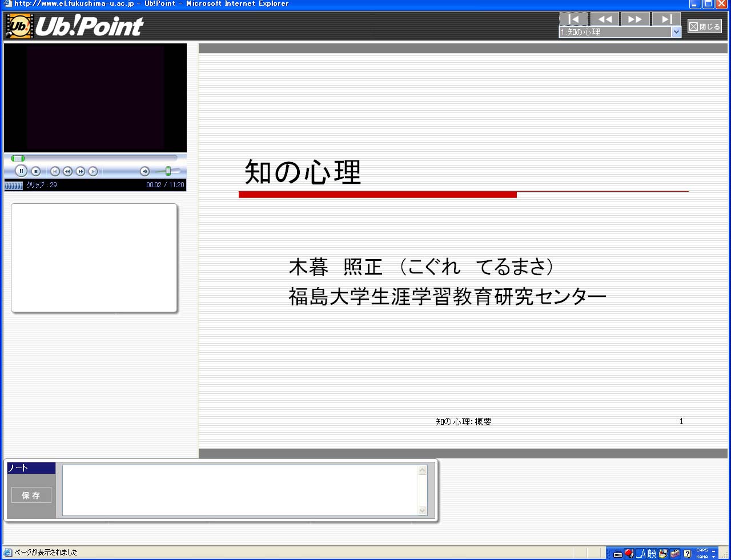Rewind the video in media player
The image size is (731, 560).
(x=67, y=171)
